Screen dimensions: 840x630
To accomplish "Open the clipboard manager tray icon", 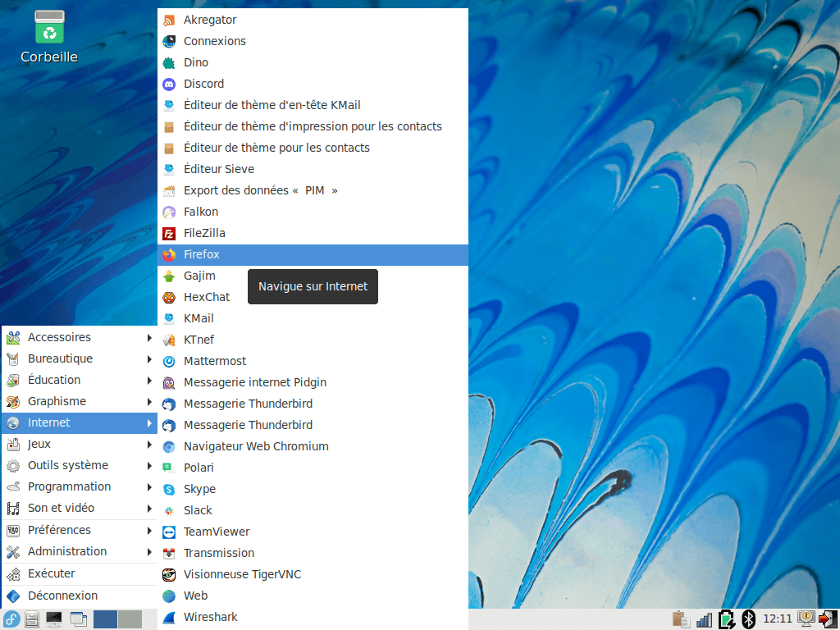I will [x=681, y=619].
